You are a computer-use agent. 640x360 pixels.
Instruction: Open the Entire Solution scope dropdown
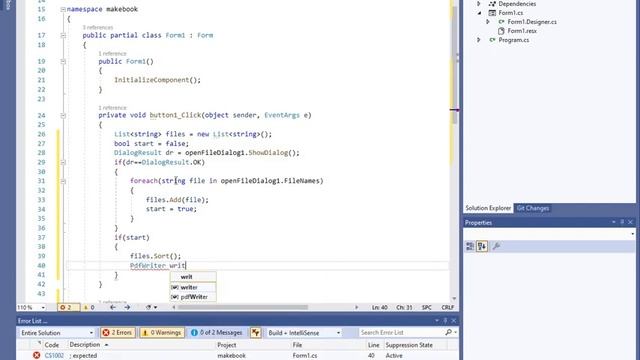coord(57,333)
